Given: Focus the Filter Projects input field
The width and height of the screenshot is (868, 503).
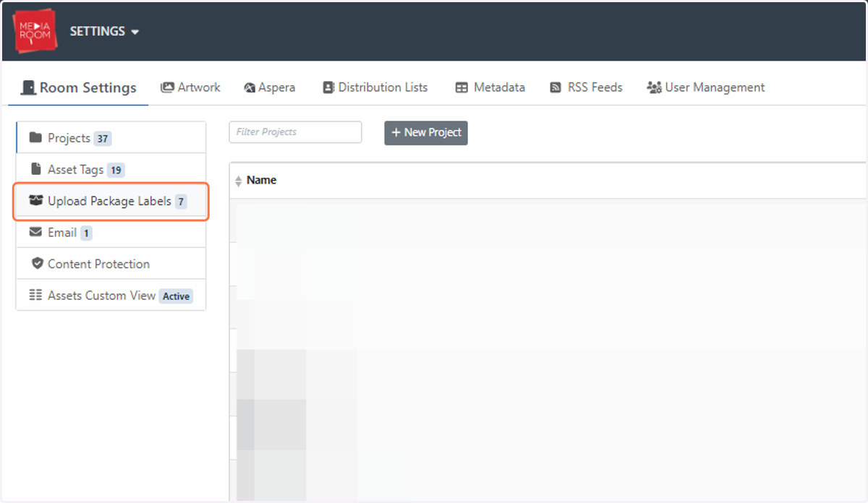Looking at the screenshot, I should click(x=295, y=132).
